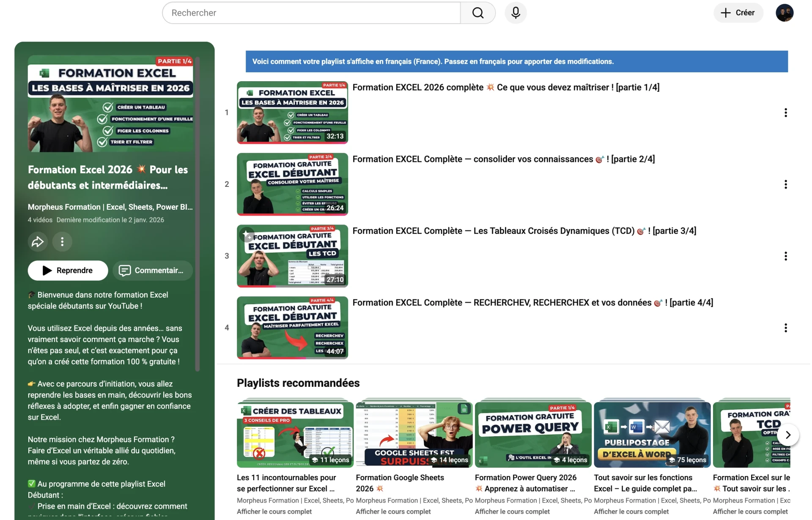Screen dimensions: 812x520
Task: Click the 'Playlists recommandées' heading
Action: [298, 383]
